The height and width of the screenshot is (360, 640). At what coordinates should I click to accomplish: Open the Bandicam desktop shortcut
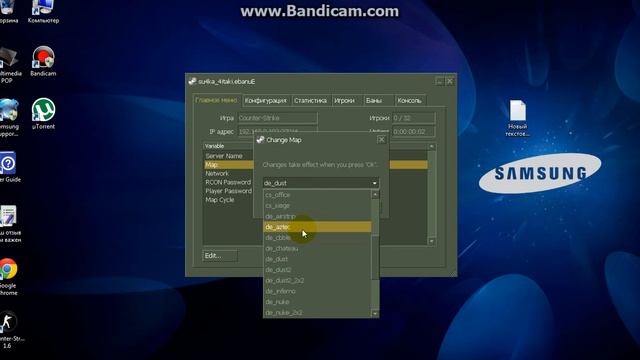[x=43, y=61]
